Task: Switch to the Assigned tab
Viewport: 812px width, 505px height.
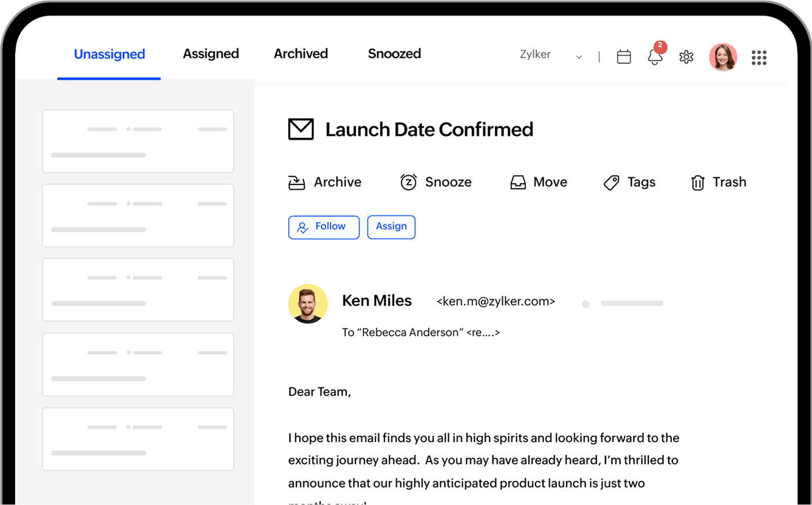Action: coord(211,54)
